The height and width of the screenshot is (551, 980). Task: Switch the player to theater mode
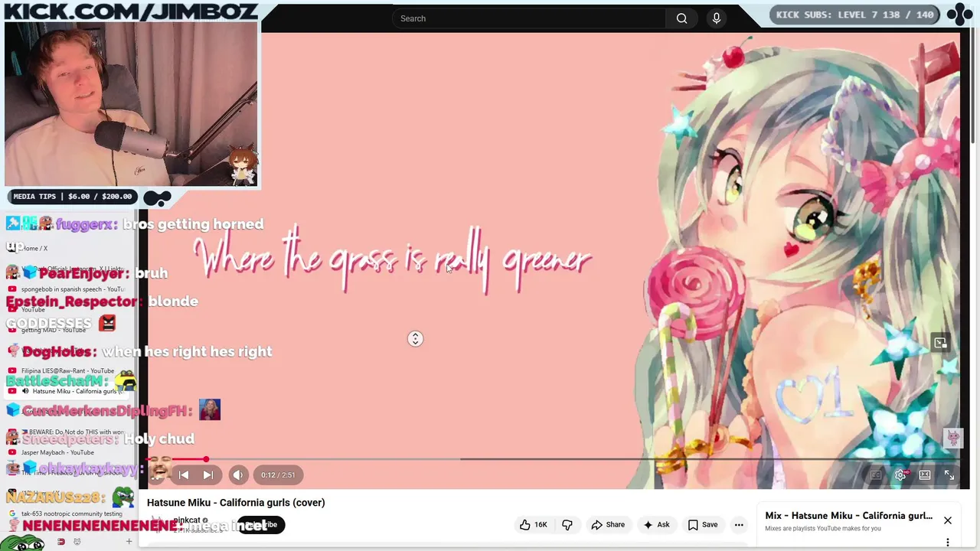[925, 475]
